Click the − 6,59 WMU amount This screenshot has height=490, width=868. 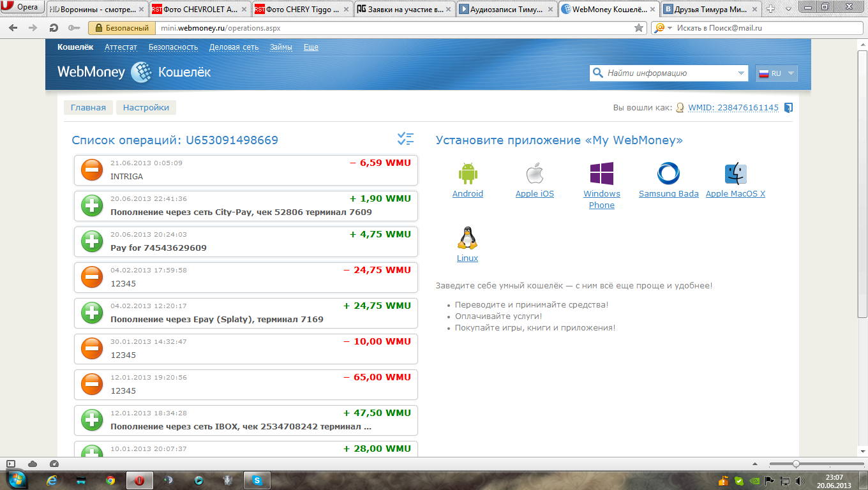tap(380, 163)
